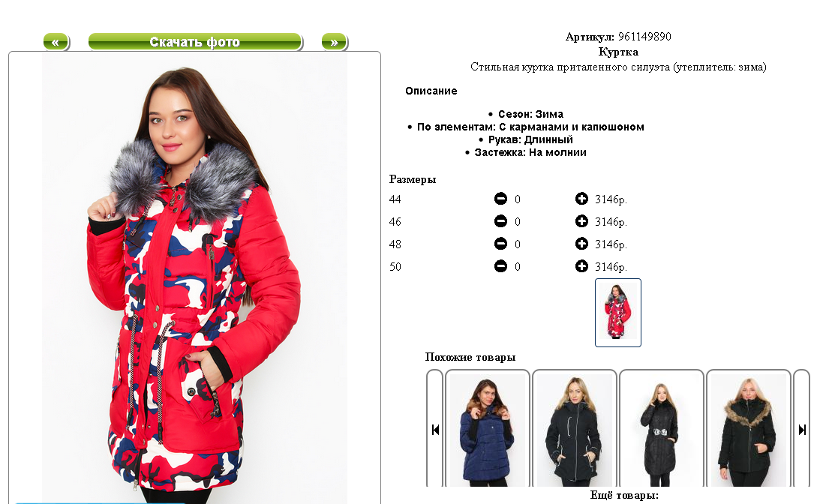This screenshot has width=826, height=504.
Task: Show next similar products in carousel
Action: (802, 429)
